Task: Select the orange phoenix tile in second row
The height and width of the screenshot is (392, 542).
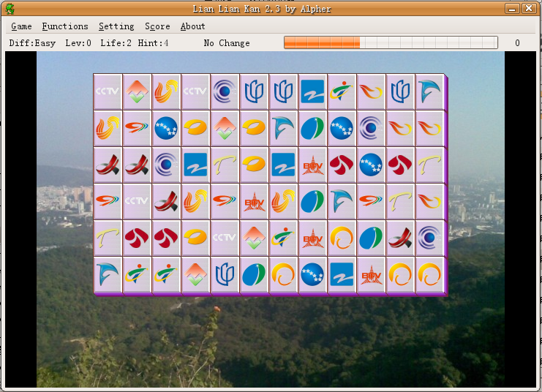Action: click(x=108, y=128)
